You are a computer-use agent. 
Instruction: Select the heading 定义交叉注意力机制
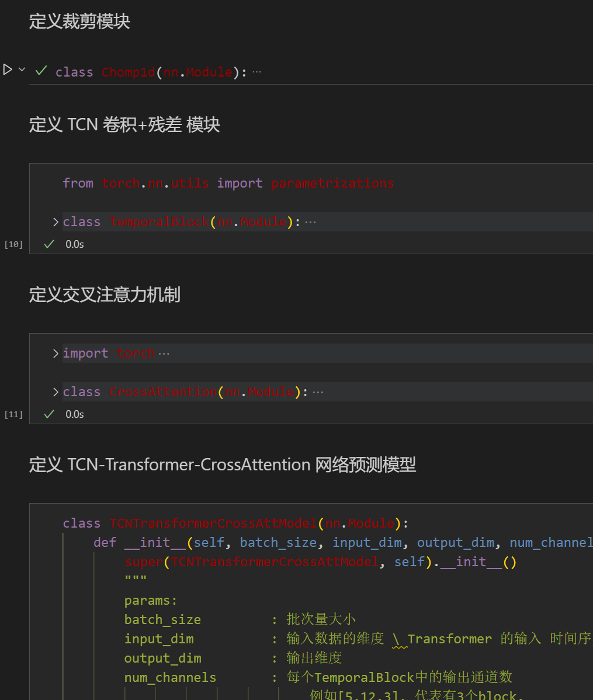pyautogui.click(x=105, y=294)
